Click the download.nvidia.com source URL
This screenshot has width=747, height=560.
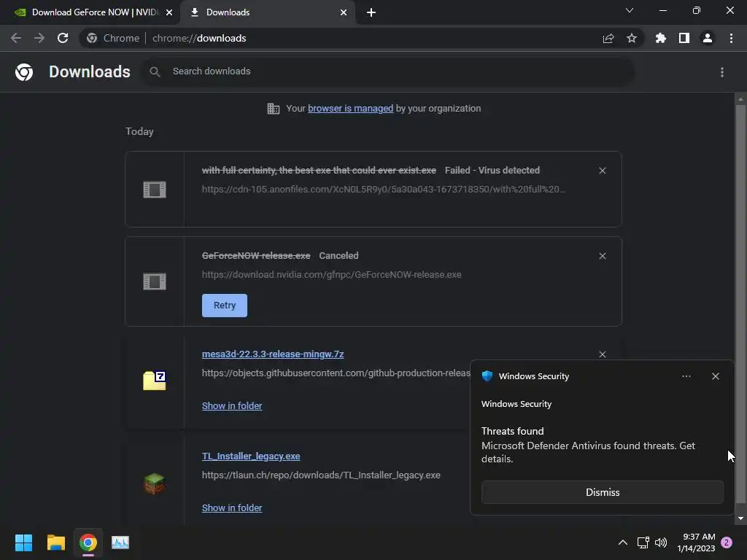pos(332,275)
